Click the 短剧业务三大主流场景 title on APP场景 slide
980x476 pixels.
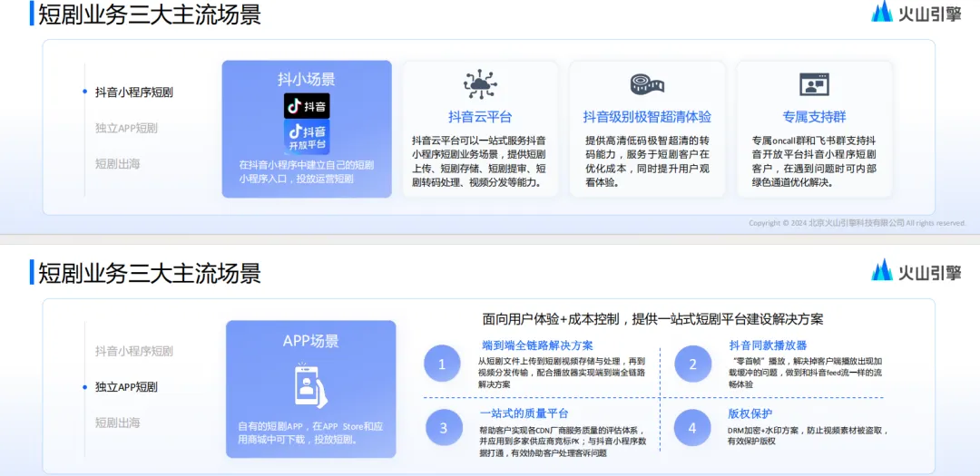click(x=150, y=273)
